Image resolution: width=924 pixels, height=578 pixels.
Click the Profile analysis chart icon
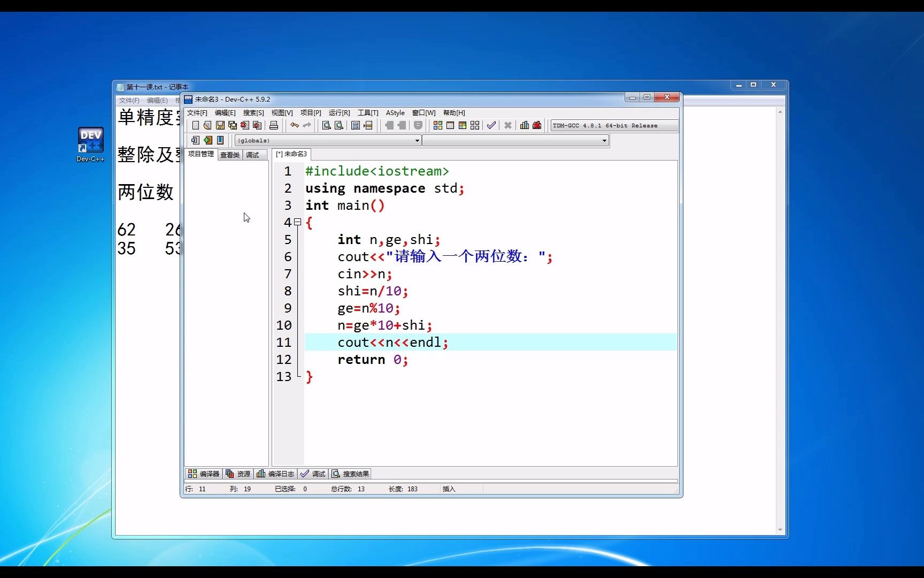pos(525,125)
